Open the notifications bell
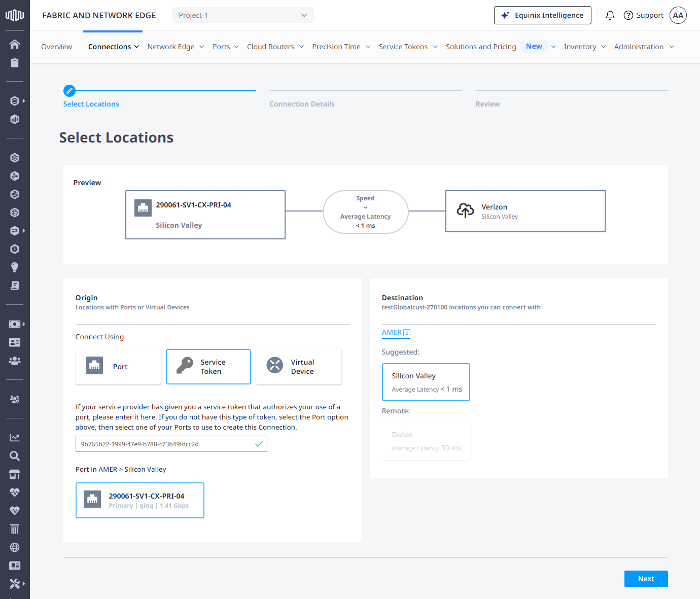This screenshot has height=599, width=700. coord(610,15)
